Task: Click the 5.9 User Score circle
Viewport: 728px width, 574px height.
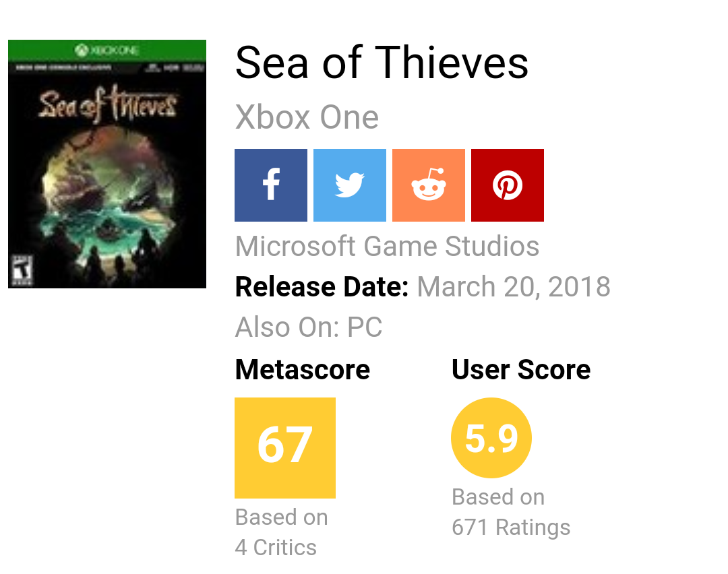Action: [x=491, y=438]
